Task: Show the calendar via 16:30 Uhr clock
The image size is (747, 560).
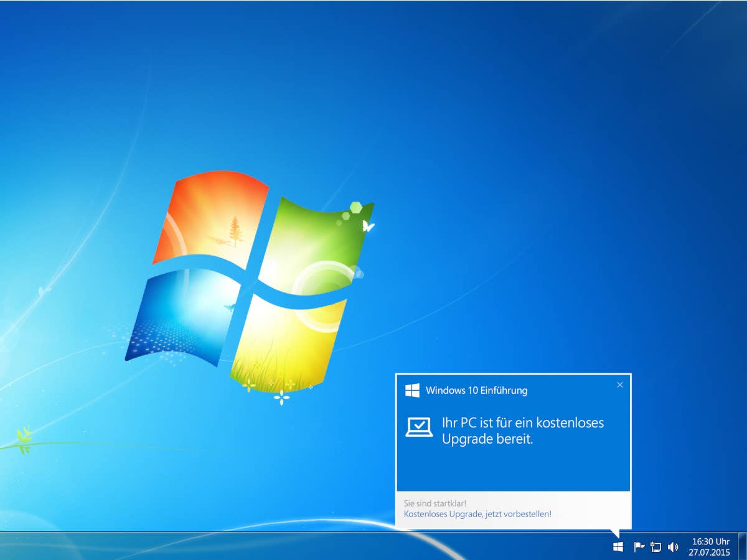Action: click(710, 541)
